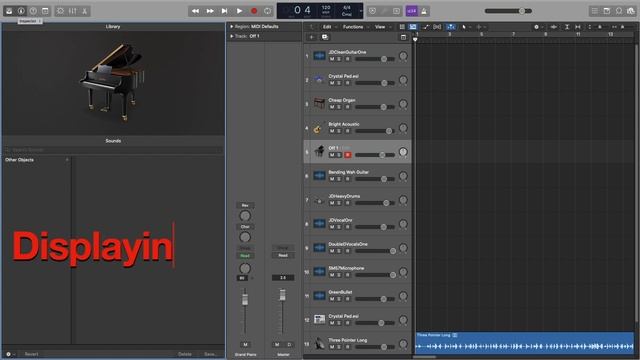Open the Snap settings gear dropdown
Viewport: 640px width, 360px height.
pos(538,27)
